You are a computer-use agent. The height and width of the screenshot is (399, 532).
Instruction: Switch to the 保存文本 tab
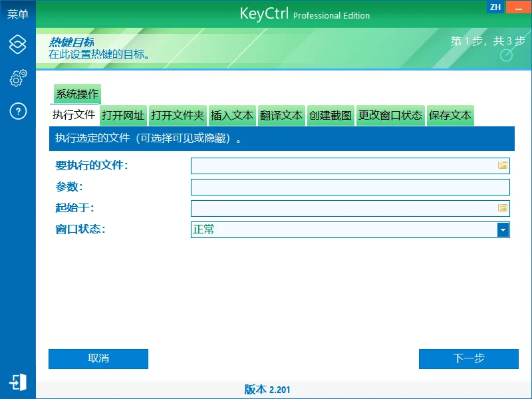[x=450, y=115]
